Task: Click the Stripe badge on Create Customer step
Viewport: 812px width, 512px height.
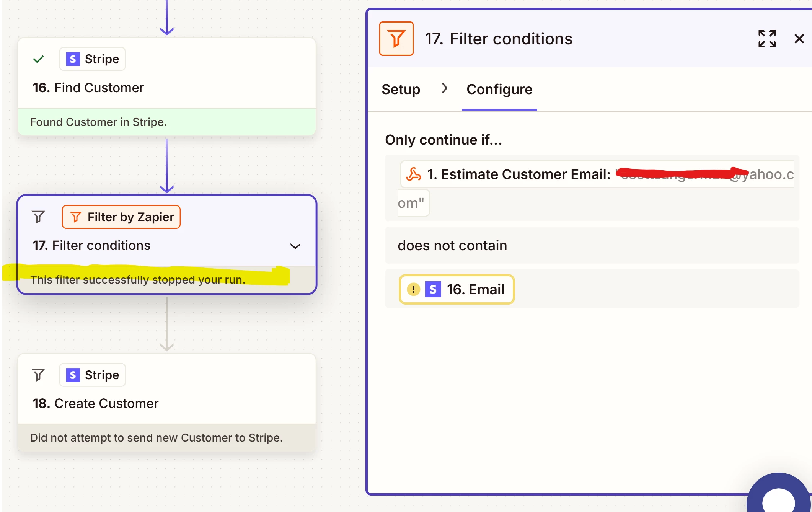Action: [93, 375]
